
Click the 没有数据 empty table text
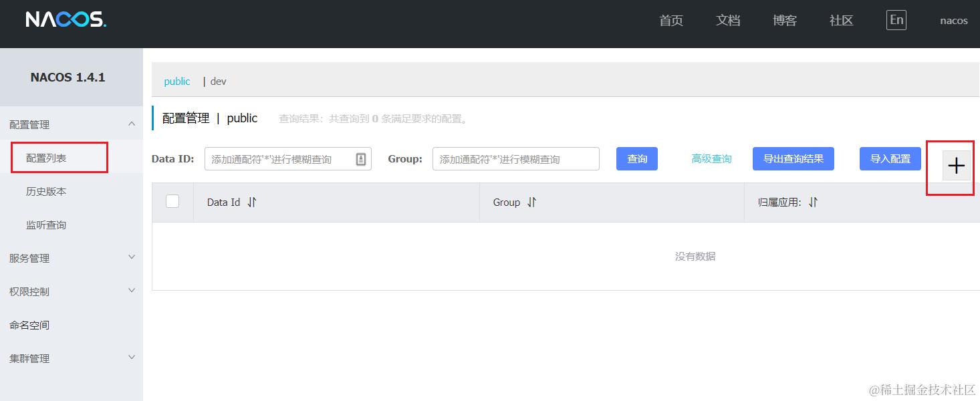pos(695,256)
